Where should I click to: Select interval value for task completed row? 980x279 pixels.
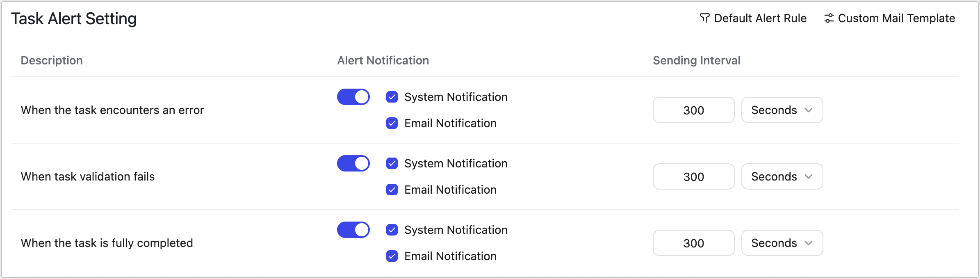(x=693, y=243)
